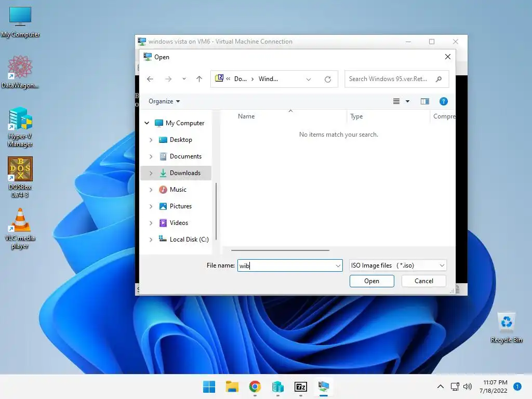Select Local Disk (C:) in tree
The image size is (532, 399).
pos(183,240)
